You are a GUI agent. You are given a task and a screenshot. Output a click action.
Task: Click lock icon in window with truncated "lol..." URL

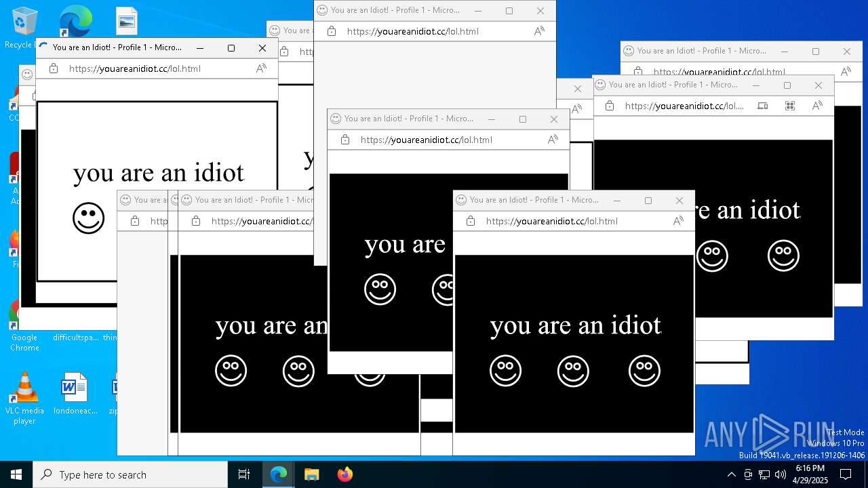pos(610,106)
